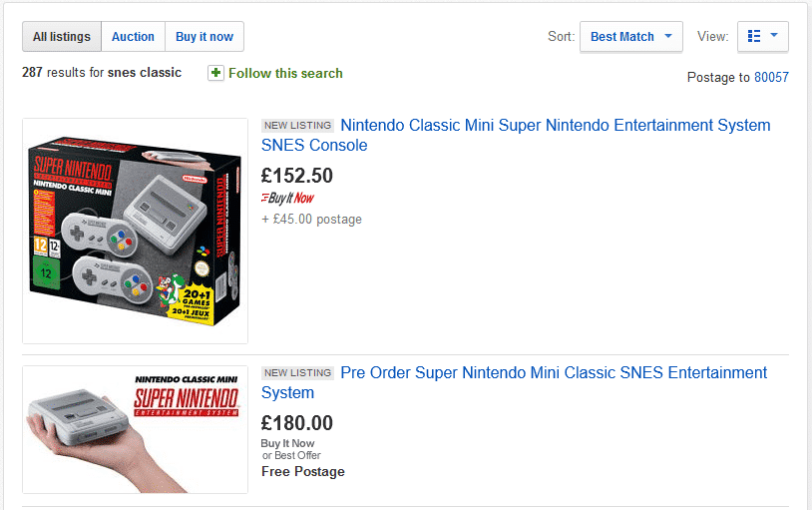Click the £152.50 price

click(x=297, y=176)
